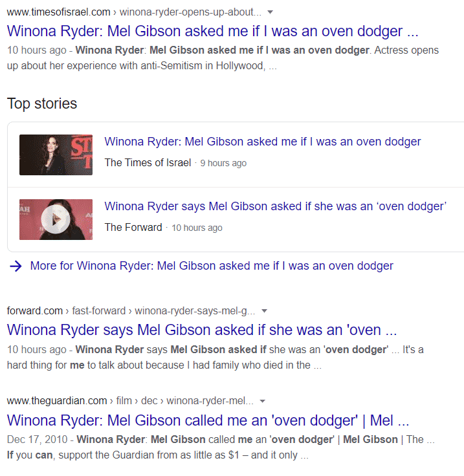Open the dropdown arrow beside theguardian.com URL
This screenshot has width=464, height=476.
[x=263, y=402]
